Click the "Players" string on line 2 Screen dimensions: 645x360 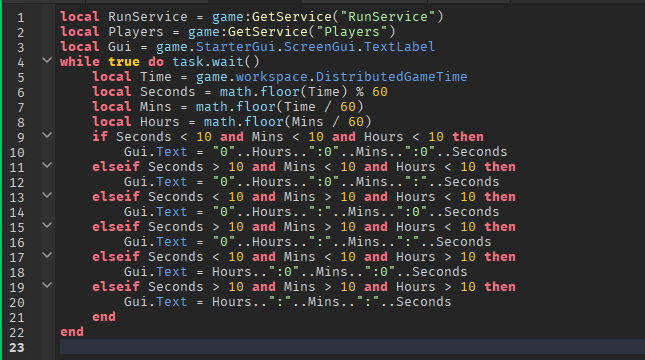point(352,32)
